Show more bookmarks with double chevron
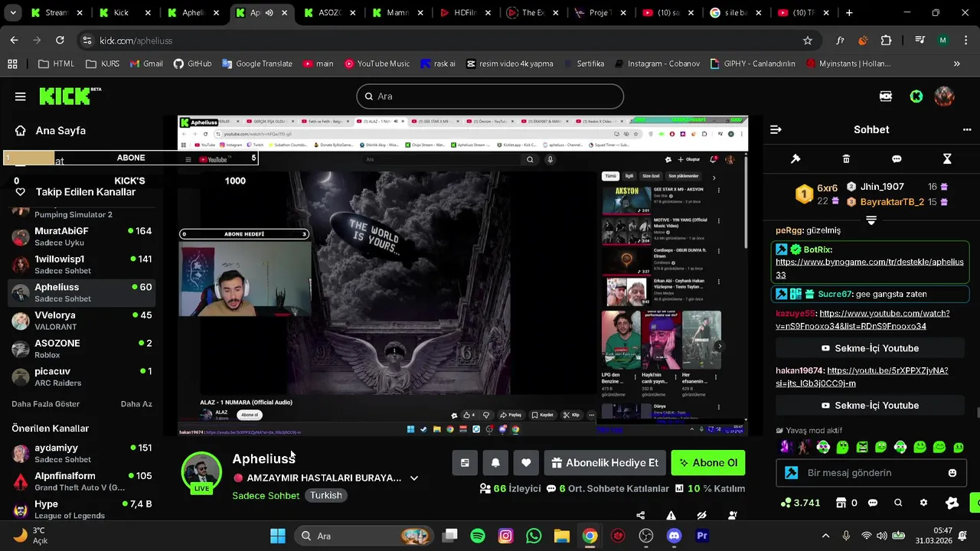This screenshot has width=980, height=551. pos(957,64)
